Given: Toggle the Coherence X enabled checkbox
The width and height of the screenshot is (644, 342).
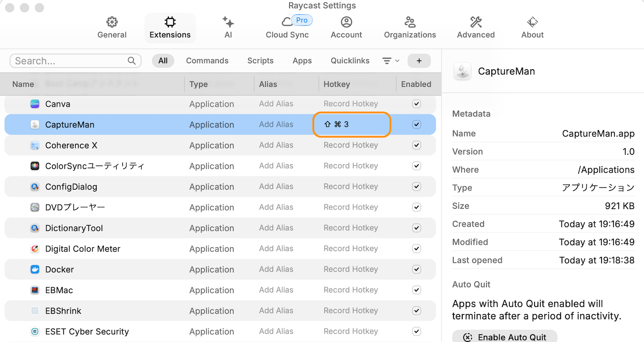Looking at the screenshot, I should click(x=417, y=145).
